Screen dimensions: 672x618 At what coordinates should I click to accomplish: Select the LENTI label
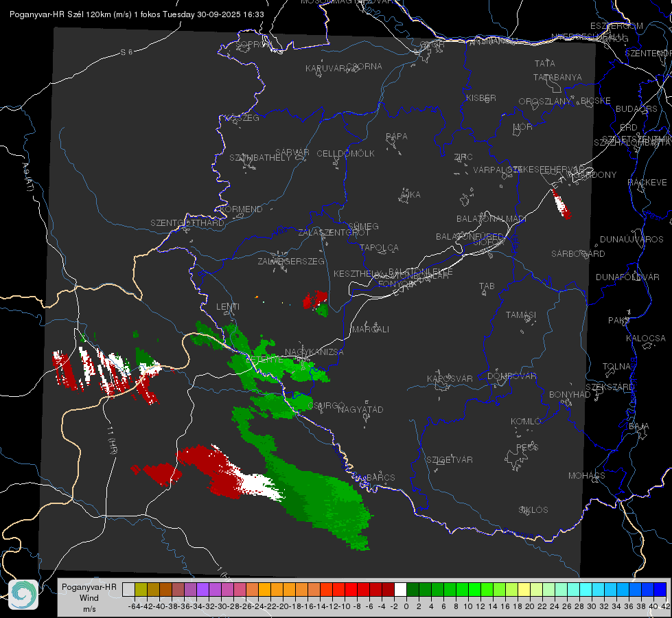coord(228,307)
